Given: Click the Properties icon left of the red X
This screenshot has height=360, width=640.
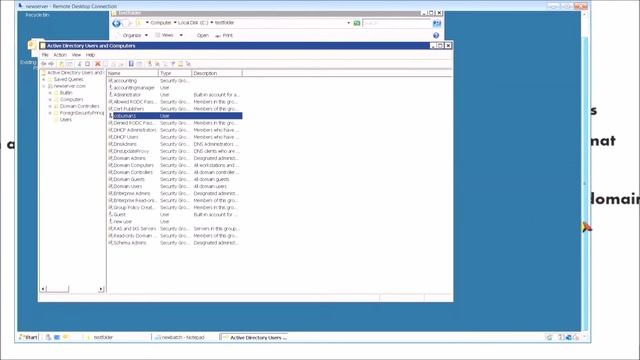Looking at the screenshot, I should pyautogui.click(x=87, y=64).
